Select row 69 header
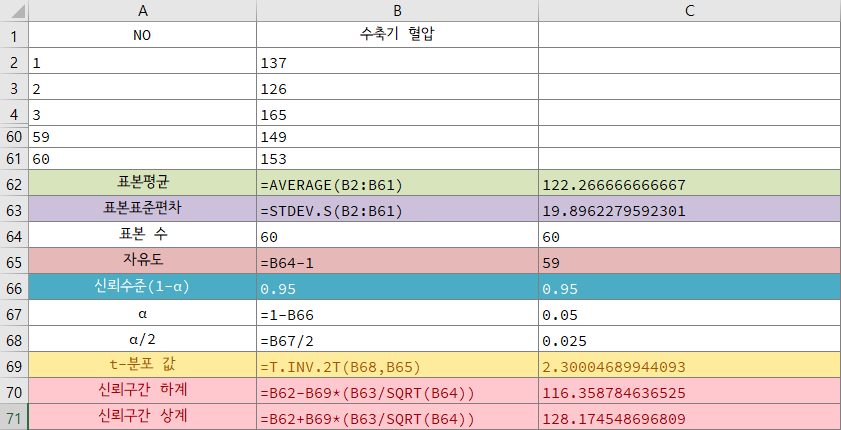The image size is (841, 430). point(14,366)
